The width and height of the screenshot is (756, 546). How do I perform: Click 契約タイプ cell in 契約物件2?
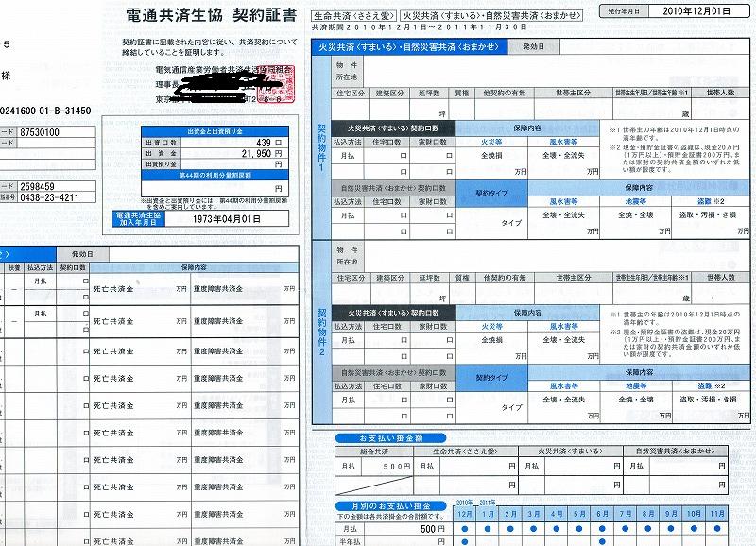[x=491, y=378]
